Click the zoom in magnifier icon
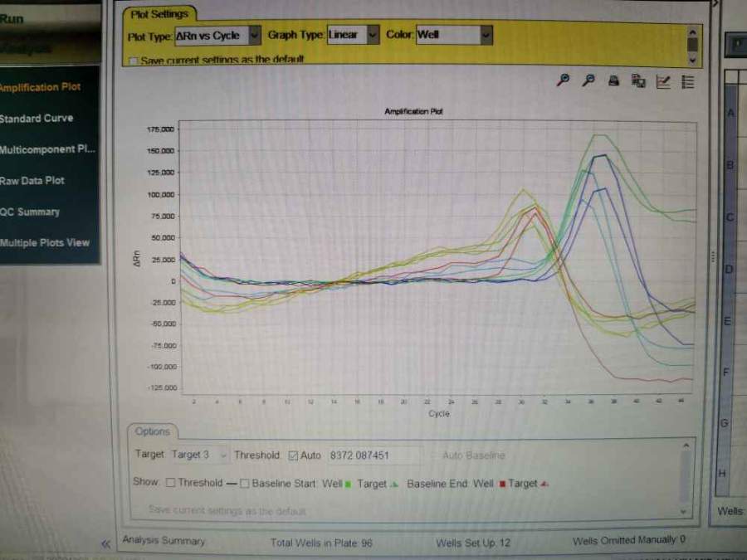The width and height of the screenshot is (747, 560). (x=564, y=80)
